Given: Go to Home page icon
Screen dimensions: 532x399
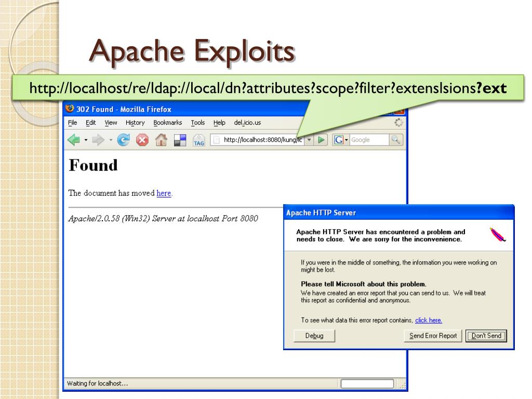Looking at the screenshot, I should 161,140.
